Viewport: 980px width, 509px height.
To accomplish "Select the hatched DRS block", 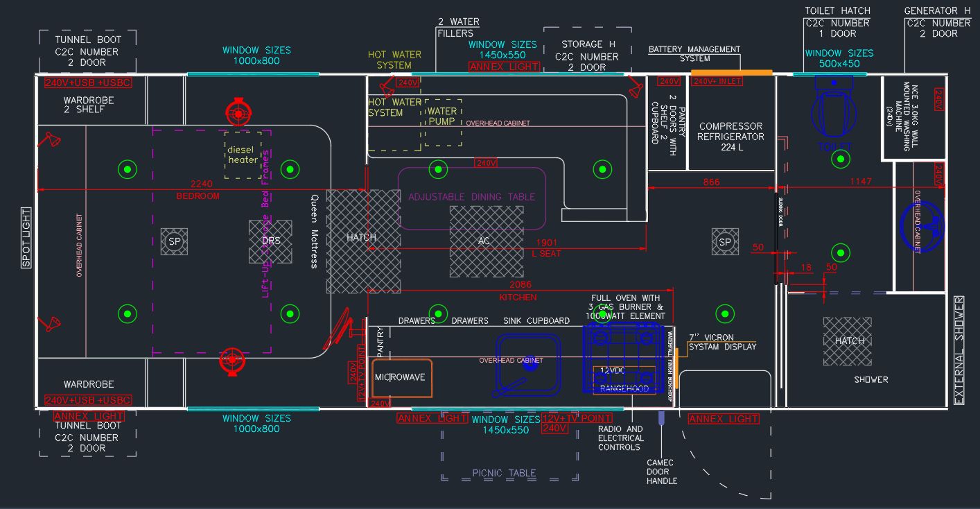I will pos(271,241).
